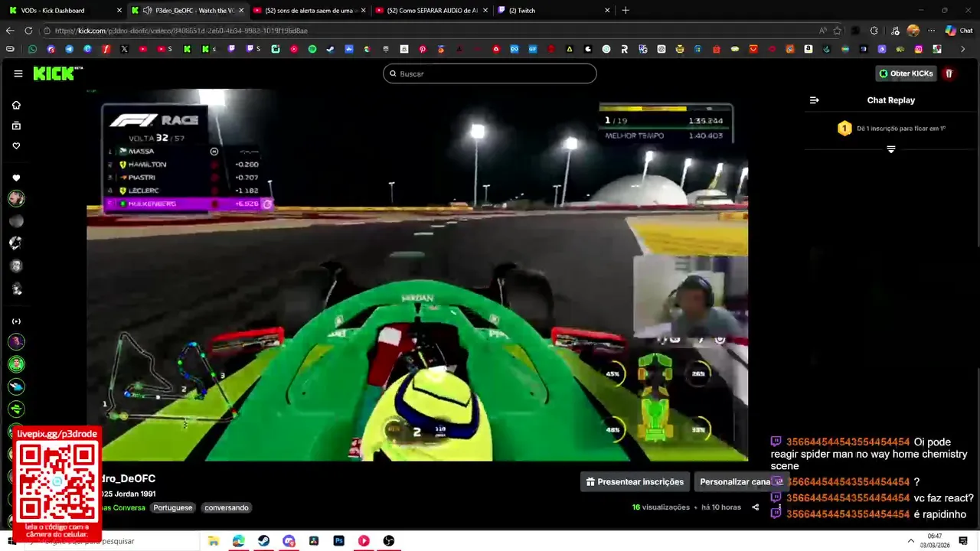The height and width of the screenshot is (551, 980).
Task: Open the clock and date in taskbar
Action: tap(935, 540)
